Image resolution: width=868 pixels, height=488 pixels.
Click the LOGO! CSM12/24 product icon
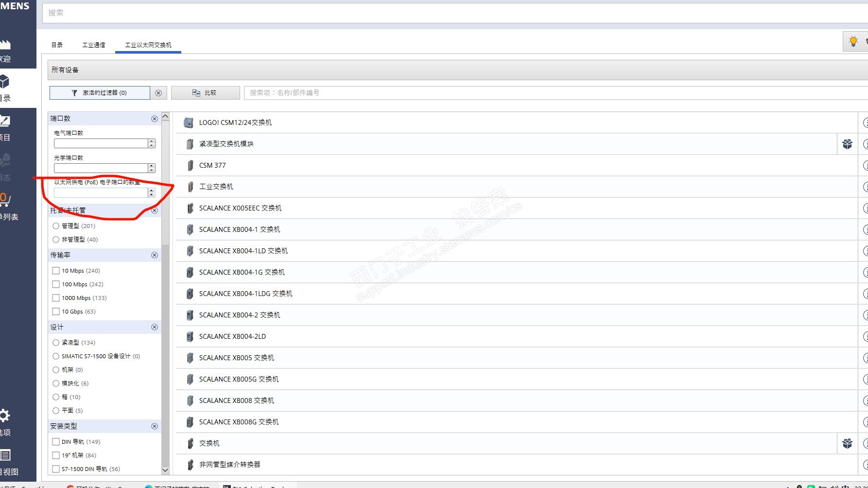click(189, 122)
